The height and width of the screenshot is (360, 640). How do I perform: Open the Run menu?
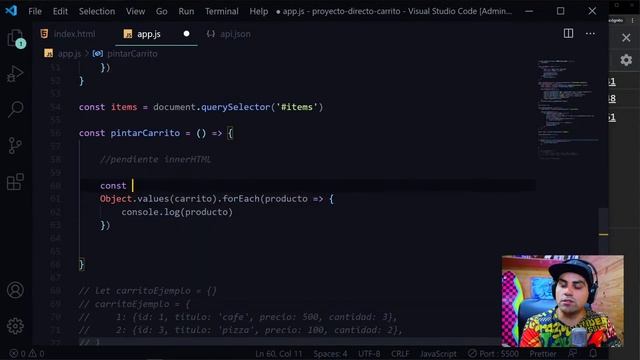pyautogui.click(x=186, y=11)
